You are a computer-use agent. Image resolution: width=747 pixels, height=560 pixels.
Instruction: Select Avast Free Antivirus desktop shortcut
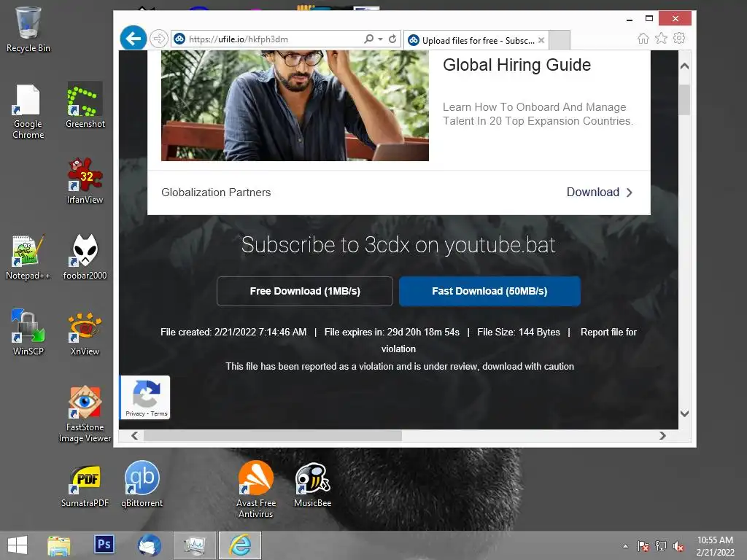(256, 489)
